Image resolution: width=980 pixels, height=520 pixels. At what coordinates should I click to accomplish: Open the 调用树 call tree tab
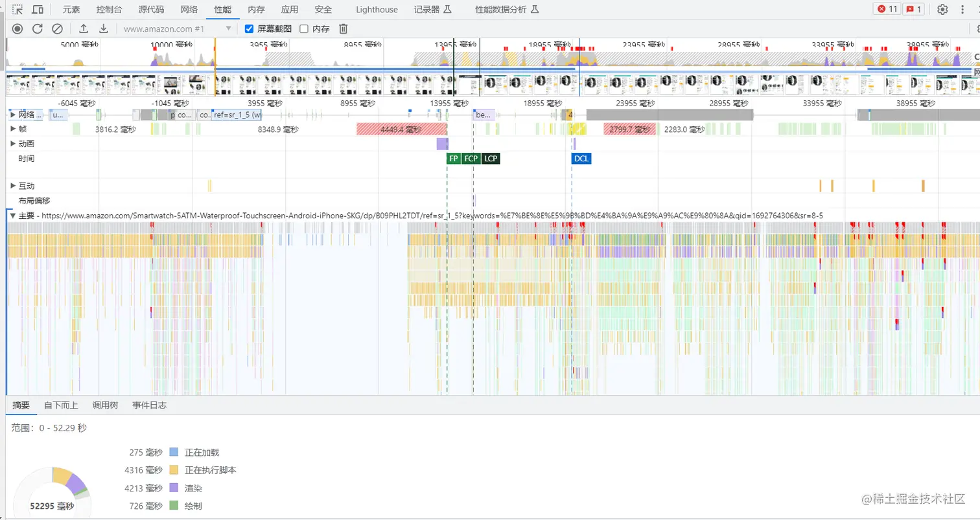pyautogui.click(x=105, y=405)
